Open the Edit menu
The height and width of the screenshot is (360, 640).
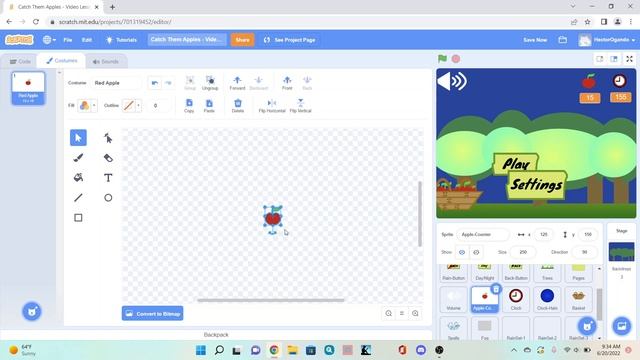(87, 40)
